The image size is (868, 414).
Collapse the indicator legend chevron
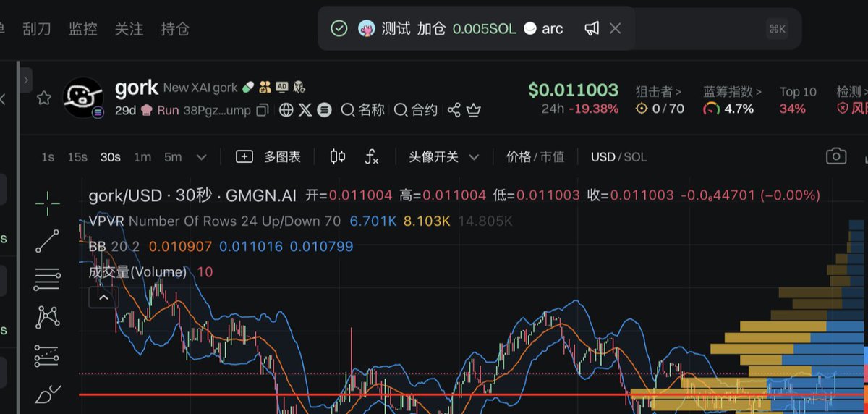103,297
